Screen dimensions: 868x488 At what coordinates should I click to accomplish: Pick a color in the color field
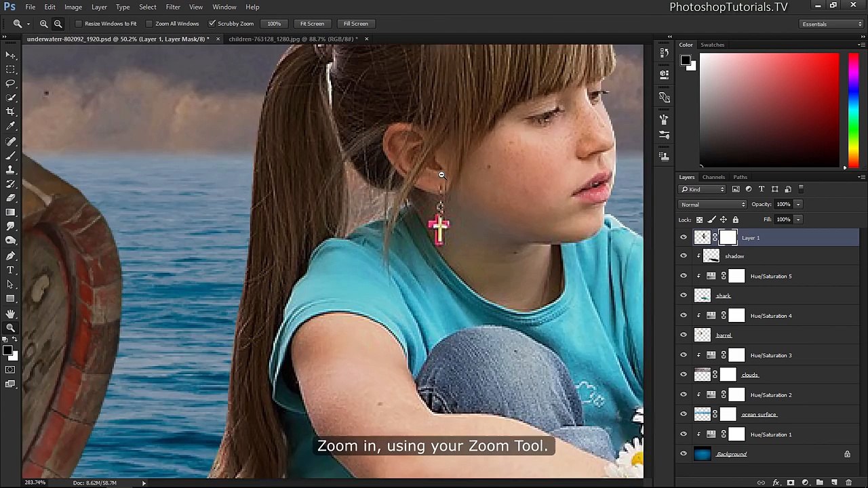point(770,110)
